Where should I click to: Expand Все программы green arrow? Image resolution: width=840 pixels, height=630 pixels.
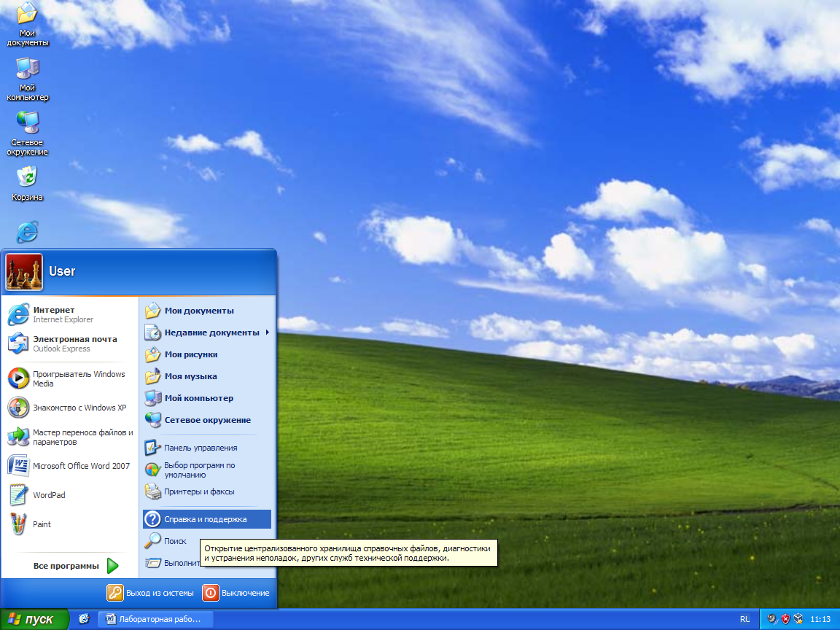[x=112, y=566]
